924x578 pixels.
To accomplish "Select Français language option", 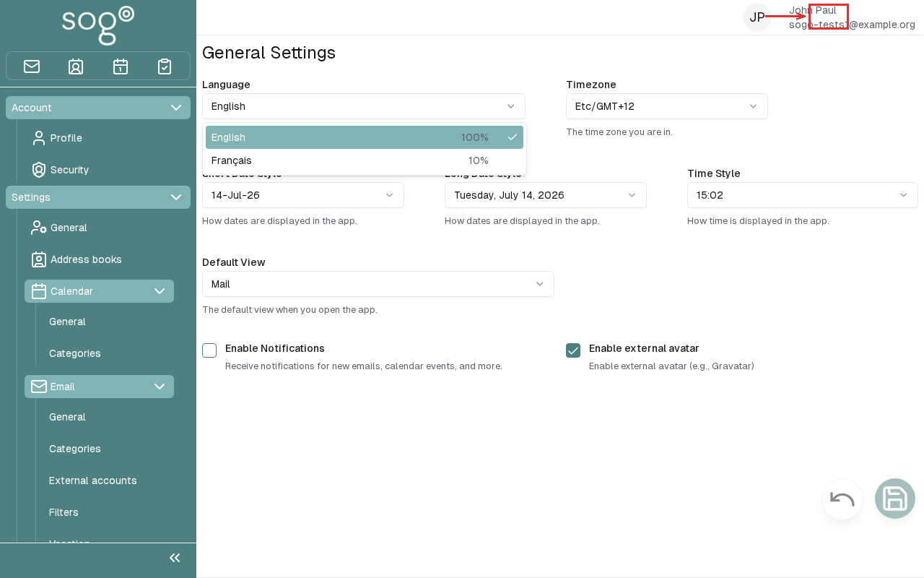I will click(365, 160).
